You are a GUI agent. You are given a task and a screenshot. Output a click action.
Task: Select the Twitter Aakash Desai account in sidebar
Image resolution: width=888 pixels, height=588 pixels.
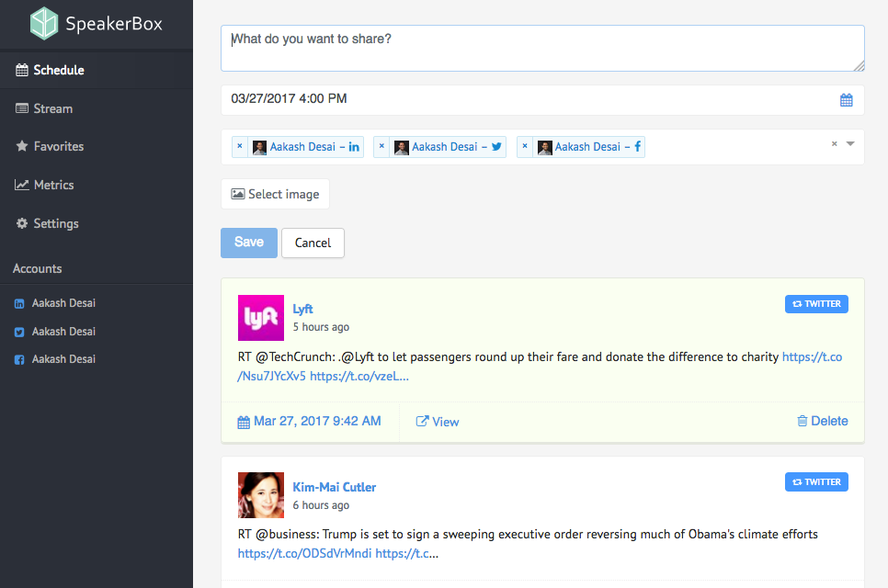pyautogui.click(x=55, y=332)
